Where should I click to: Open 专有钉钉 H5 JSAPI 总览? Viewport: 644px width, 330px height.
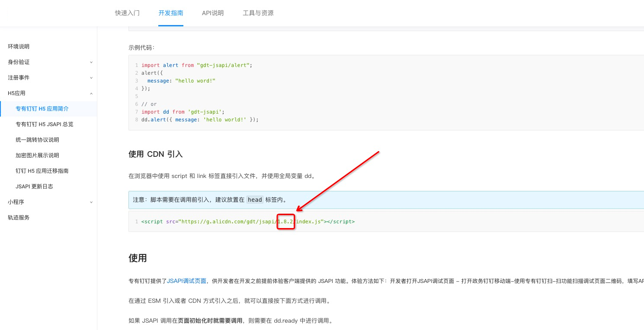click(x=45, y=124)
